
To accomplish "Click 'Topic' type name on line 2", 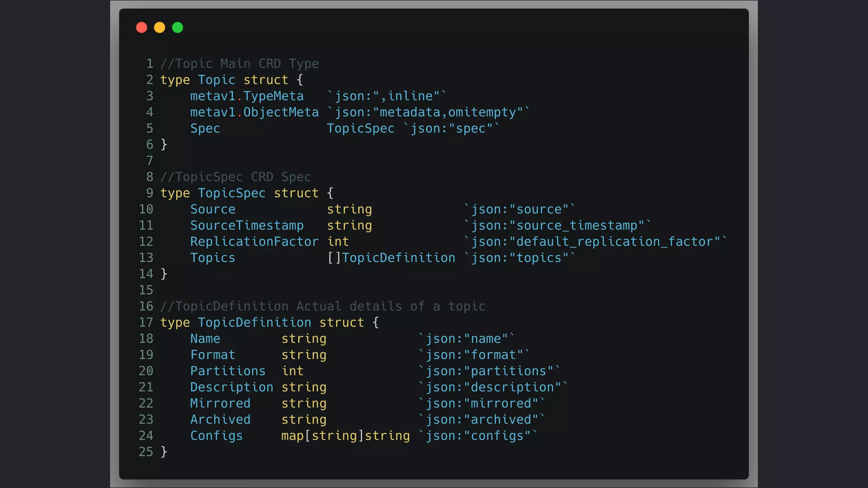I will pos(216,80).
